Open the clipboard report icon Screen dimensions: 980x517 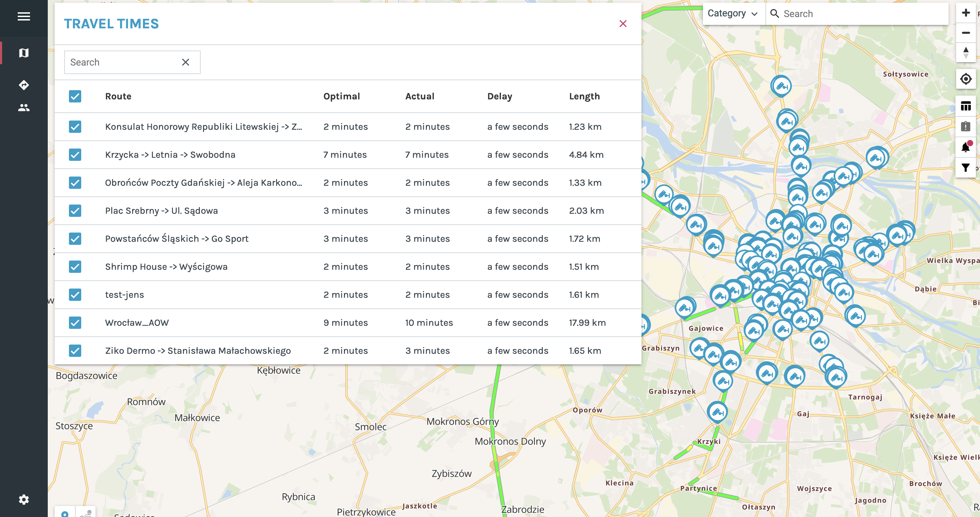click(x=966, y=126)
